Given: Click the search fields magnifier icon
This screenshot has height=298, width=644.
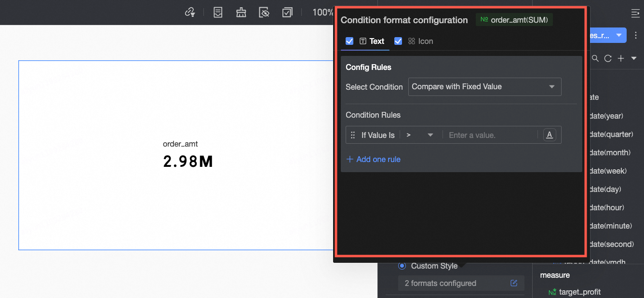Looking at the screenshot, I should [x=595, y=58].
